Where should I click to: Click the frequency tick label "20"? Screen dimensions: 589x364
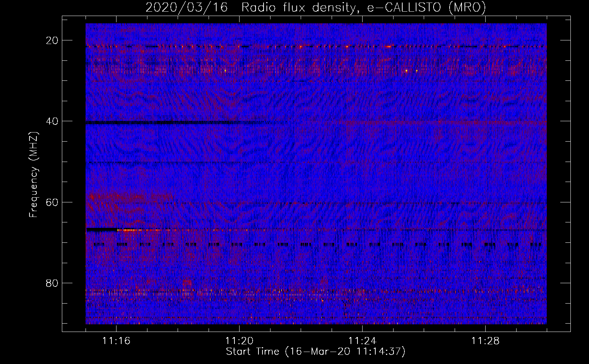(x=52, y=40)
